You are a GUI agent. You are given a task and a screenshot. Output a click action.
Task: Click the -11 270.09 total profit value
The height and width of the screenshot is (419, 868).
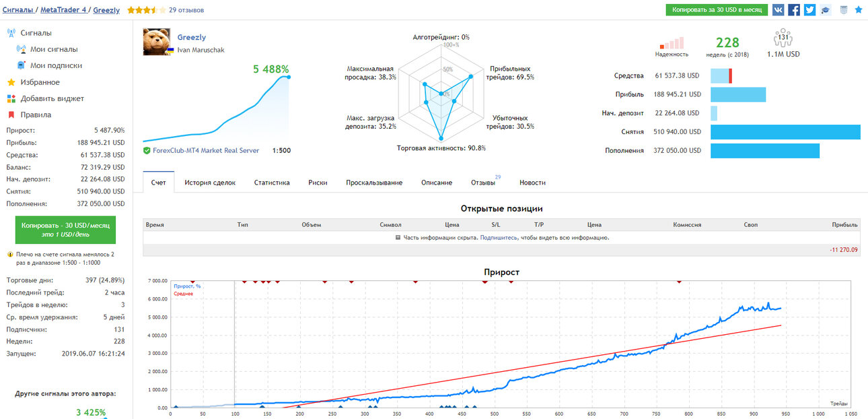click(844, 250)
